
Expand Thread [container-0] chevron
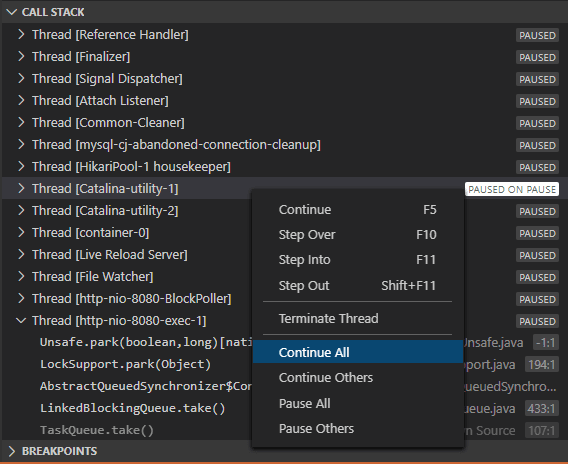21,233
